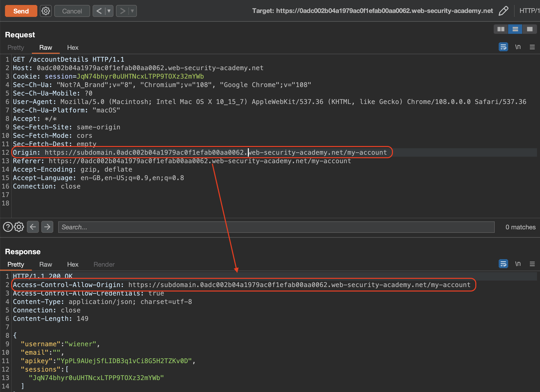Screen dimensions: 540x392
Task: Click the edit target pencil icon
Action: pyautogui.click(x=503, y=11)
